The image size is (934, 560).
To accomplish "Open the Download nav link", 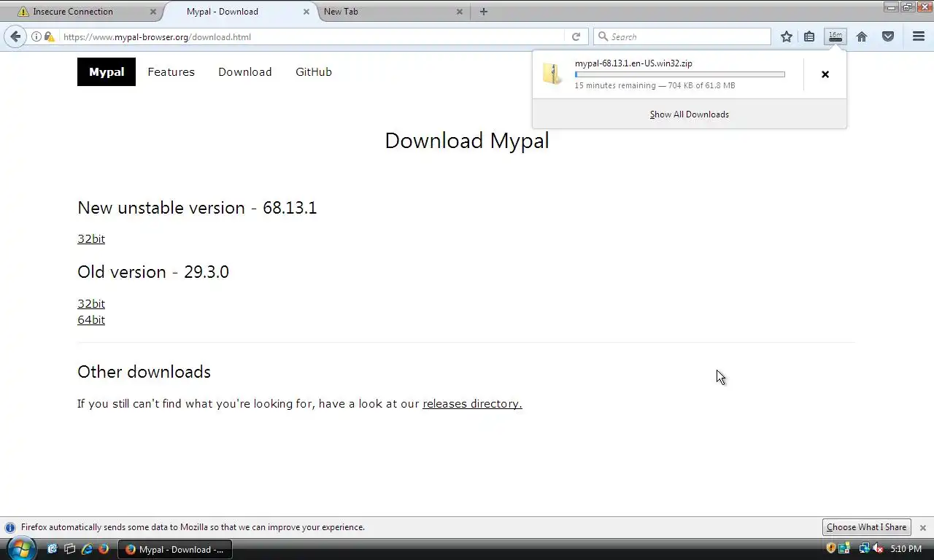I will [245, 72].
